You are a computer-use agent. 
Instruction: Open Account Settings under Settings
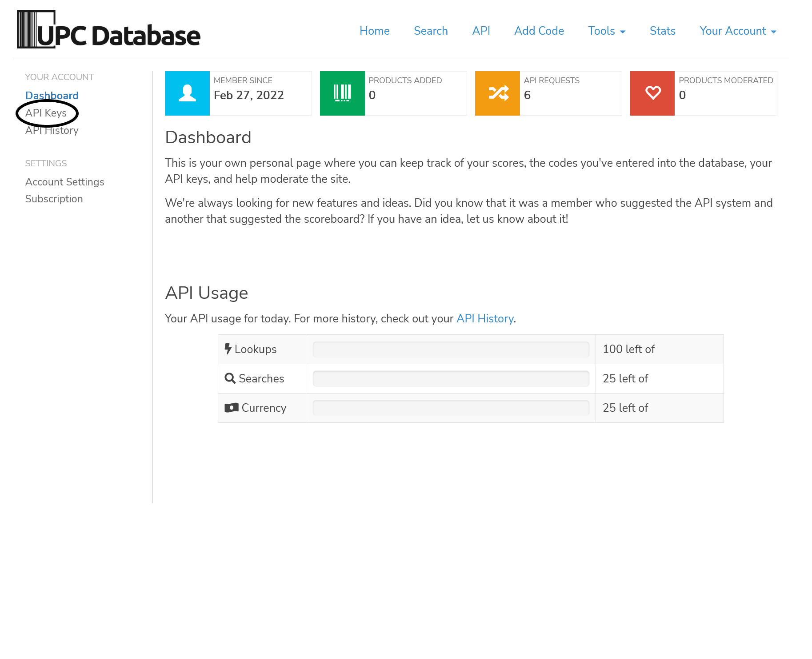tap(64, 182)
